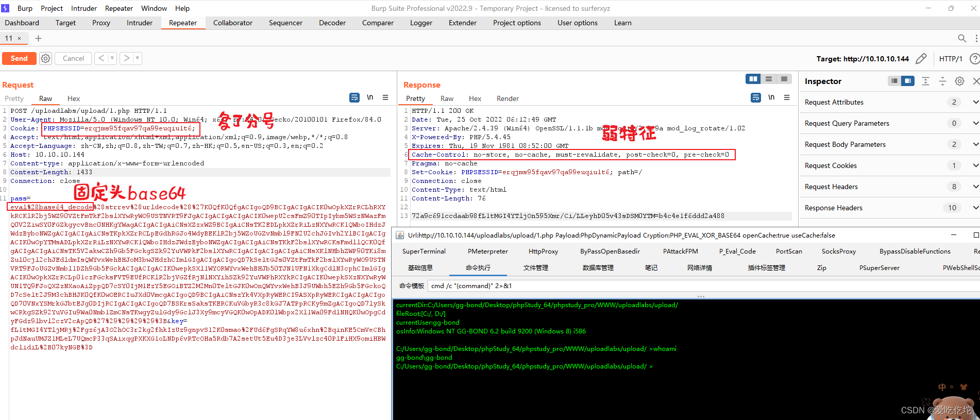Open PortScan tab in Godzilla window
Viewport: 980px width, 420px height.
[789, 251]
